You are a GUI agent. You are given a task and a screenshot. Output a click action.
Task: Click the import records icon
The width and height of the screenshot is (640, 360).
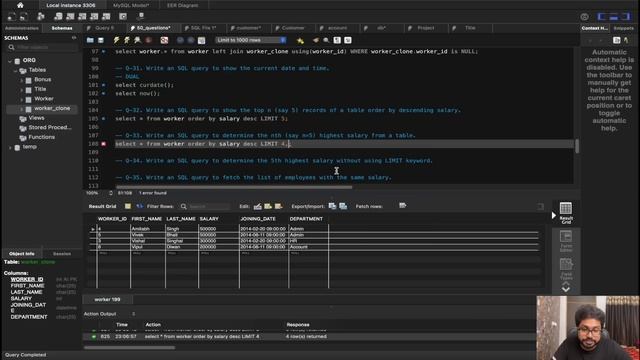tap(343, 206)
